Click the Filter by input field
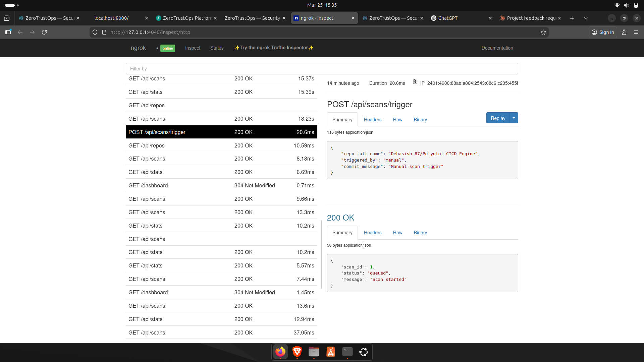 [x=322, y=69]
